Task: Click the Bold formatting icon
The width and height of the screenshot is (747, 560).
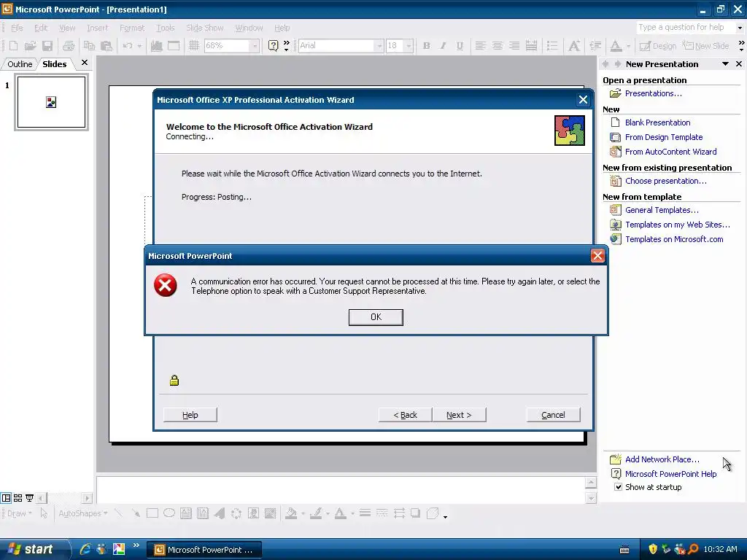Action: coord(426,46)
